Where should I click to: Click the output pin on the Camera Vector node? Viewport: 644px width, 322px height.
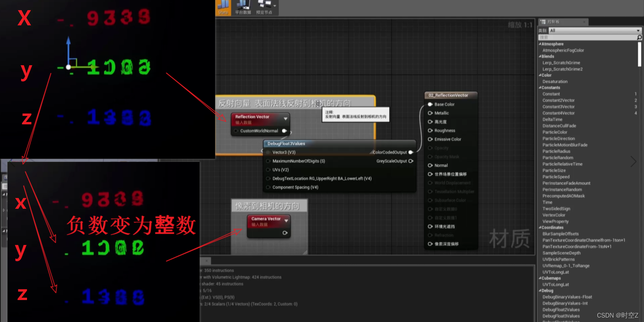pyautogui.click(x=285, y=232)
